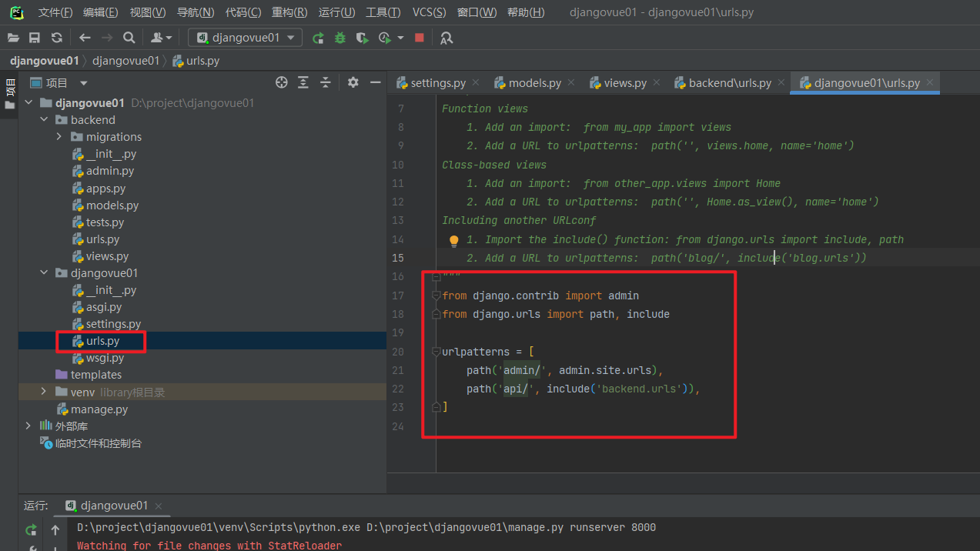Switch to the views.py editor tab
Image resolution: width=980 pixels, height=551 pixels.
pyautogui.click(x=624, y=82)
